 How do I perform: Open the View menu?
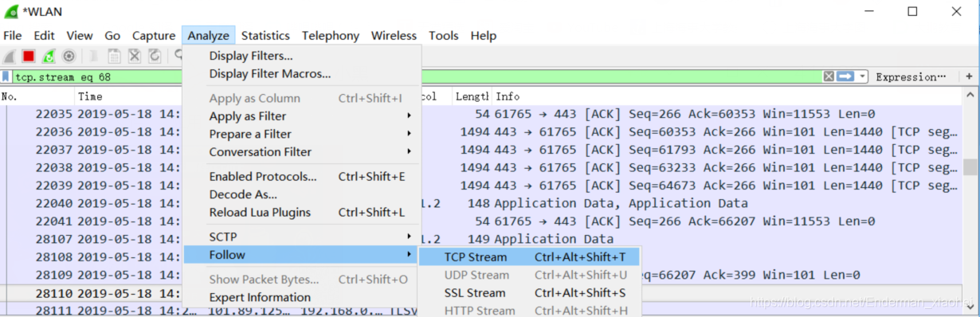(x=80, y=35)
